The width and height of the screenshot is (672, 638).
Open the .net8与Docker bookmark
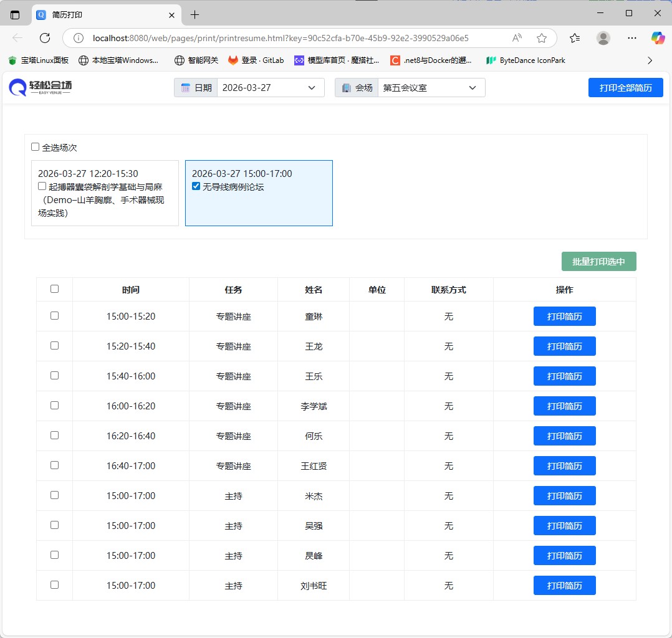pos(431,60)
